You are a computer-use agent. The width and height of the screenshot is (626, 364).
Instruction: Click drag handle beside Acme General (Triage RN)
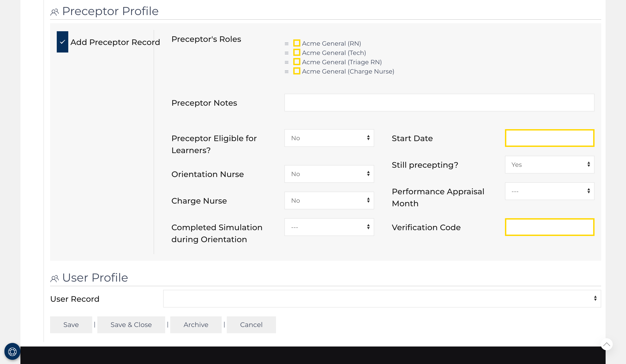click(286, 62)
